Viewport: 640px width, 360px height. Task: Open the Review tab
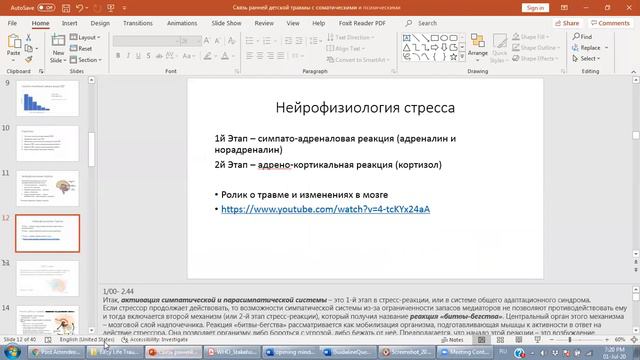(264, 23)
